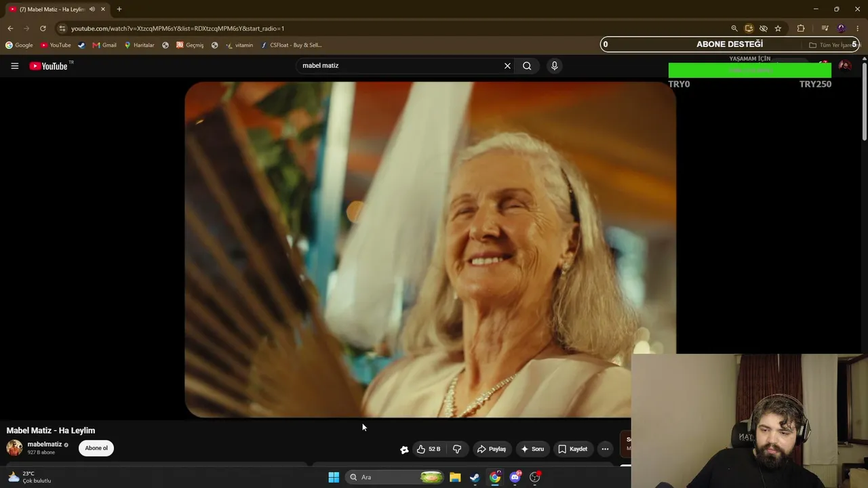The width and height of the screenshot is (868, 488).
Task: Open the Tüm Yer İşaretleri bookmarks folder
Action: pos(834,45)
